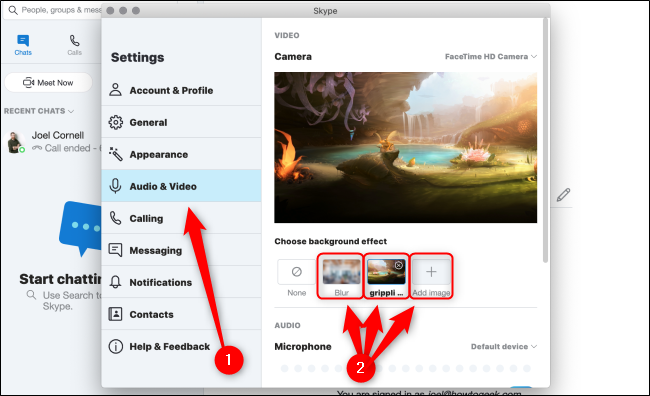Expand the Microphone Default device dropdown
650x396 pixels.
pyautogui.click(x=504, y=346)
